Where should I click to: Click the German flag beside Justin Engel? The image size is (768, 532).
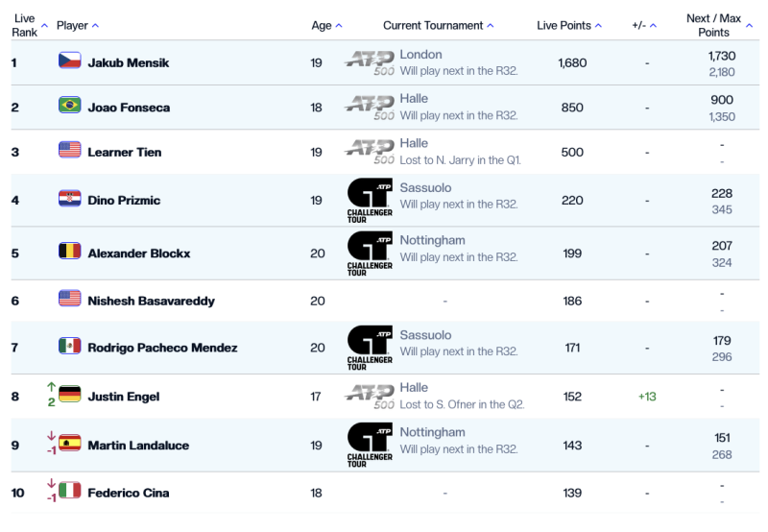coord(69,395)
